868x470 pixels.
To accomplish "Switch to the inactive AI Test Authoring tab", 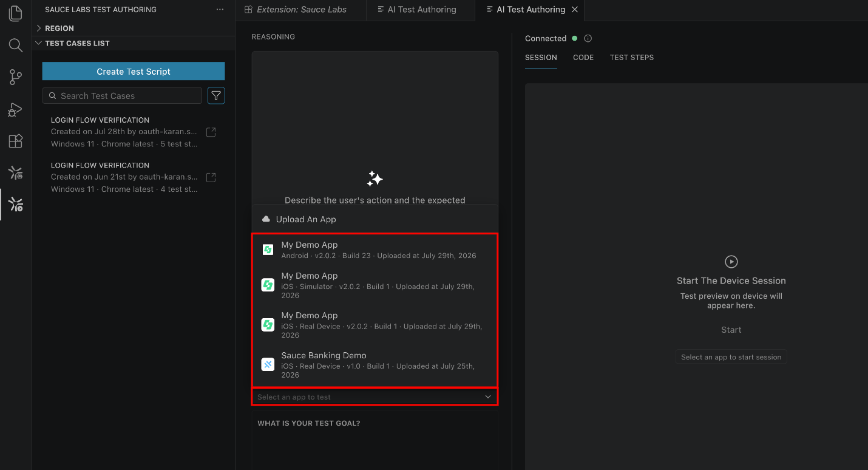I will (x=421, y=10).
